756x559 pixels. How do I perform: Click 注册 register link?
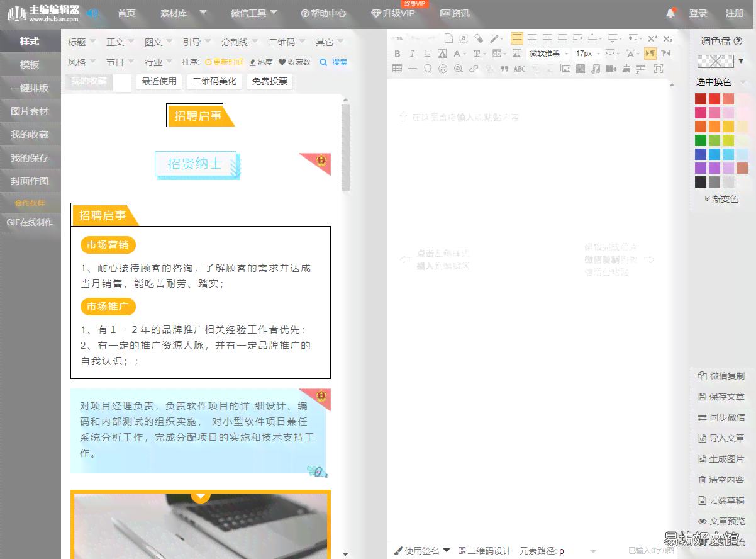(x=735, y=13)
